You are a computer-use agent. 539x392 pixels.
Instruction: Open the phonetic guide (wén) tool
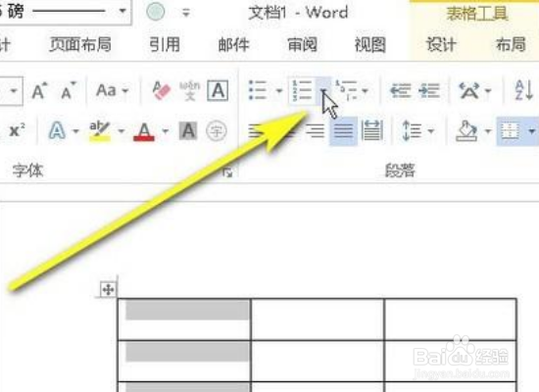click(189, 91)
